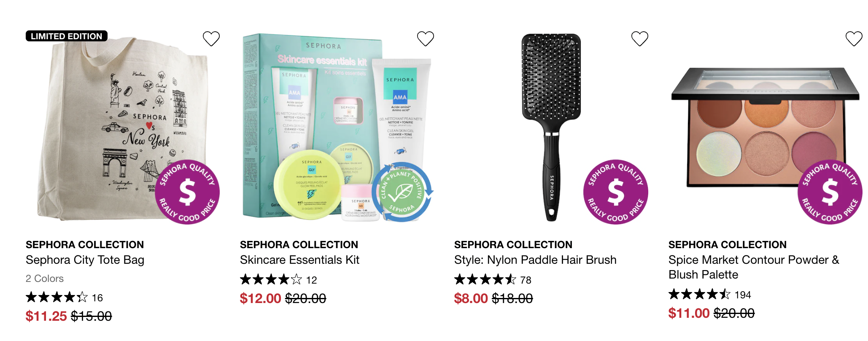Click the 78 reviews rating for hair brush
This screenshot has width=868, height=341.
click(x=493, y=280)
